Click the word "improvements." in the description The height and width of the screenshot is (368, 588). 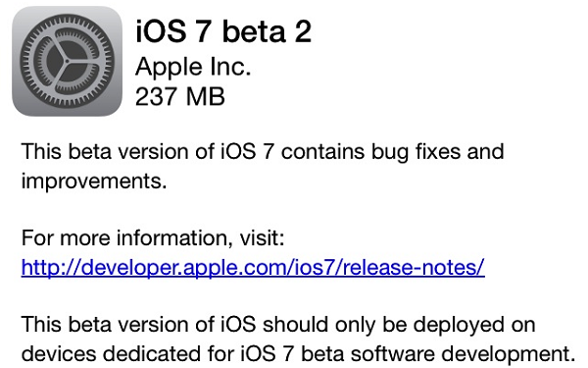click(x=94, y=182)
